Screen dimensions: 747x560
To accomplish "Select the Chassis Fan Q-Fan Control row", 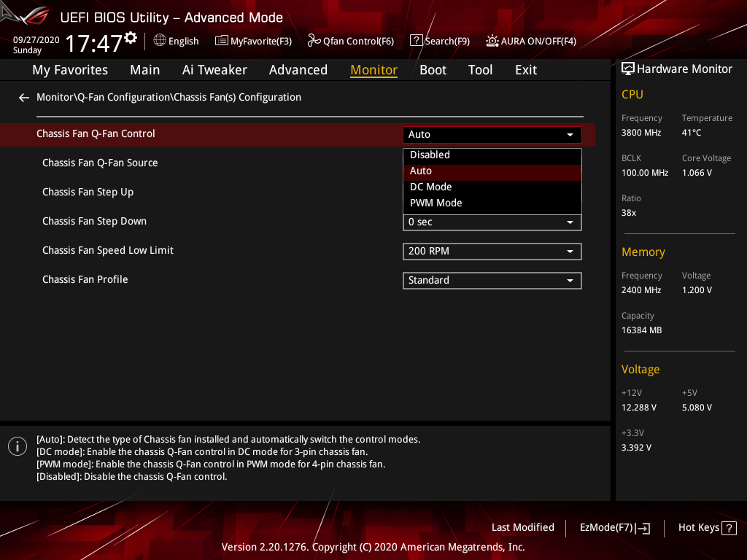I will click(x=298, y=135).
